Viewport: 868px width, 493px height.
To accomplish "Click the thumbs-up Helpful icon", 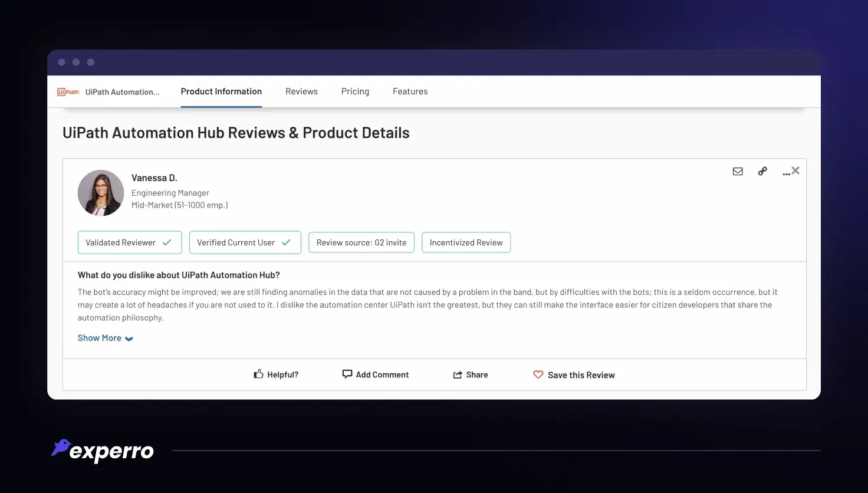I will [x=258, y=374].
